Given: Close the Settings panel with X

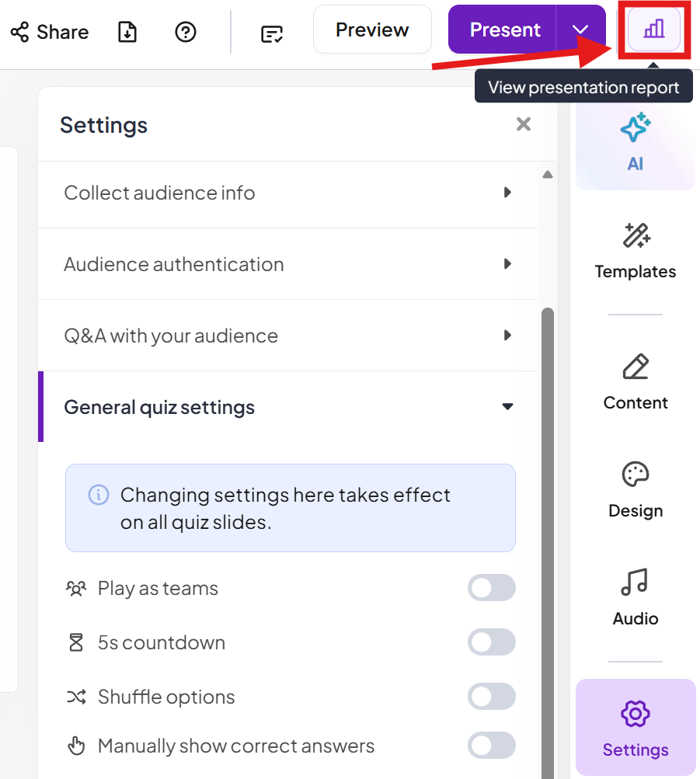Looking at the screenshot, I should 524,124.
